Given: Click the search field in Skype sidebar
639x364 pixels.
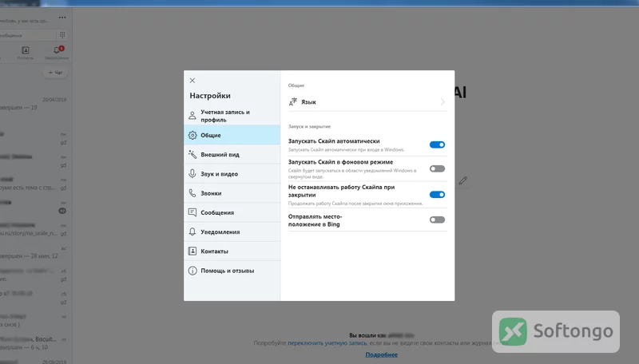Looking at the screenshot, I should coord(27,35).
